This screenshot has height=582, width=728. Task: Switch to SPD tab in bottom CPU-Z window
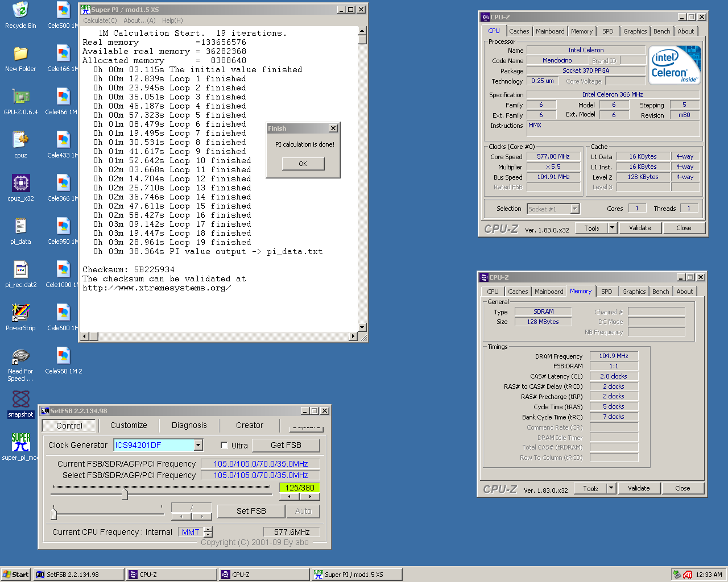(x=607, y=292)
